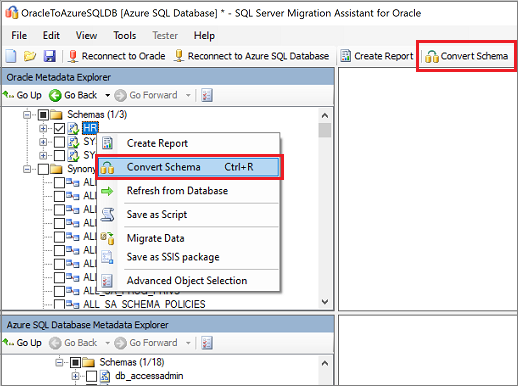Collapse the Oracle Schemas (1/3) node
This screenshot has width=518, height=386.
[x=27, y=115]
